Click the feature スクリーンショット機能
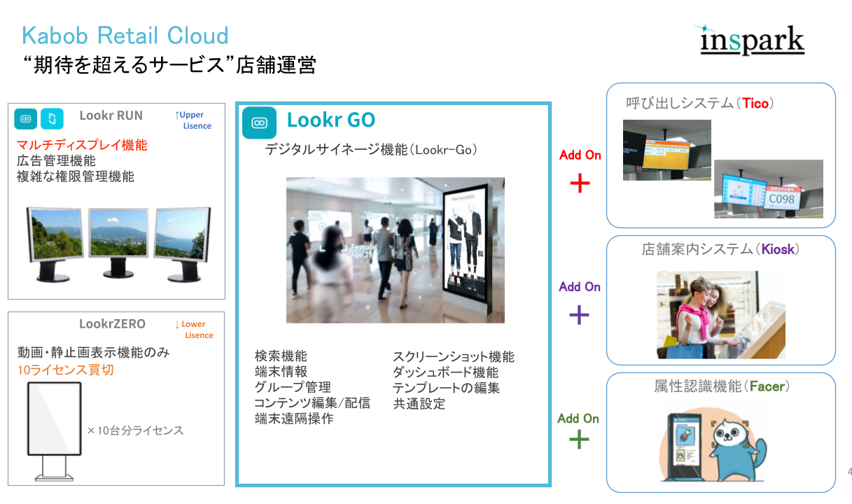This screenshot has height=504, width=852. coord(454,357)
